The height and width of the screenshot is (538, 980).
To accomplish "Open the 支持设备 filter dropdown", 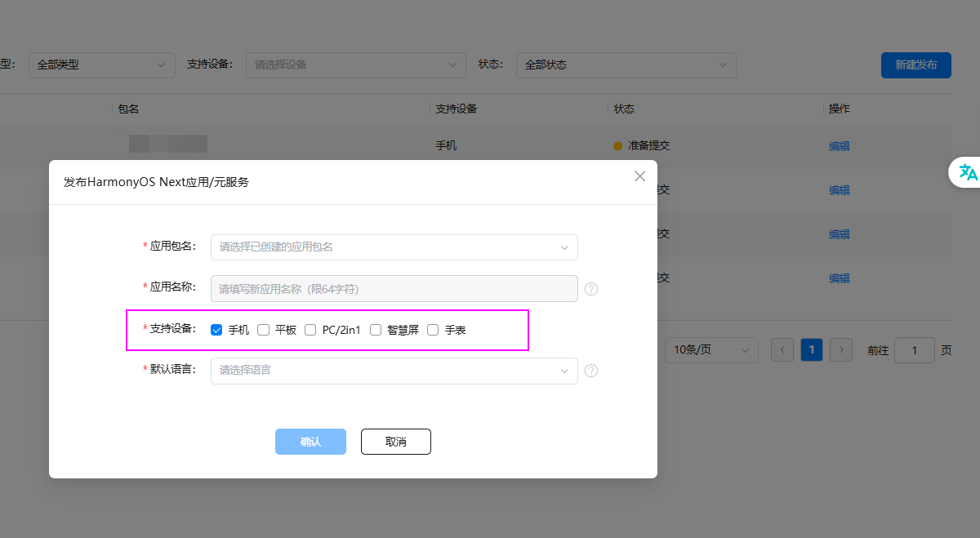I will [x=355, y=65].
